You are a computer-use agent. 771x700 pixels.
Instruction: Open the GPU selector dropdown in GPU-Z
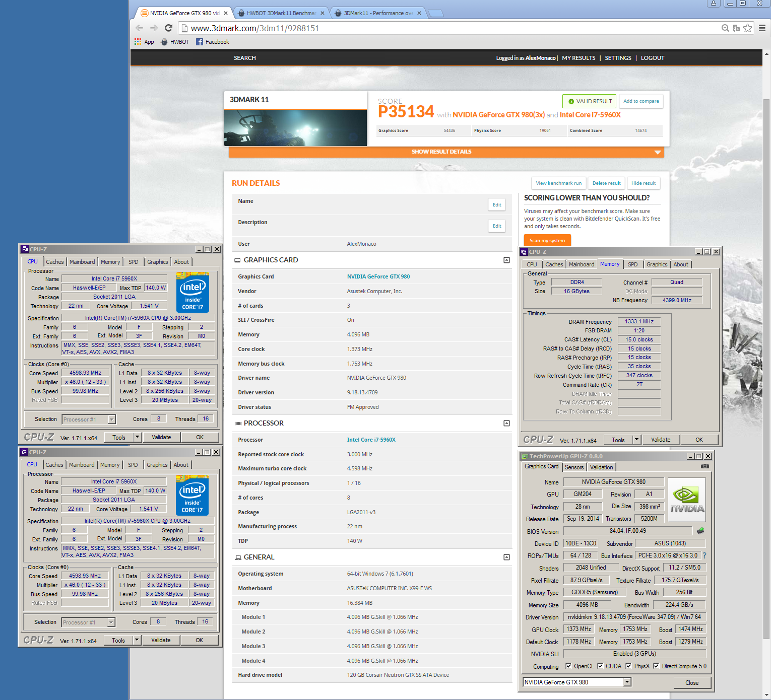[x=627, y=682]
